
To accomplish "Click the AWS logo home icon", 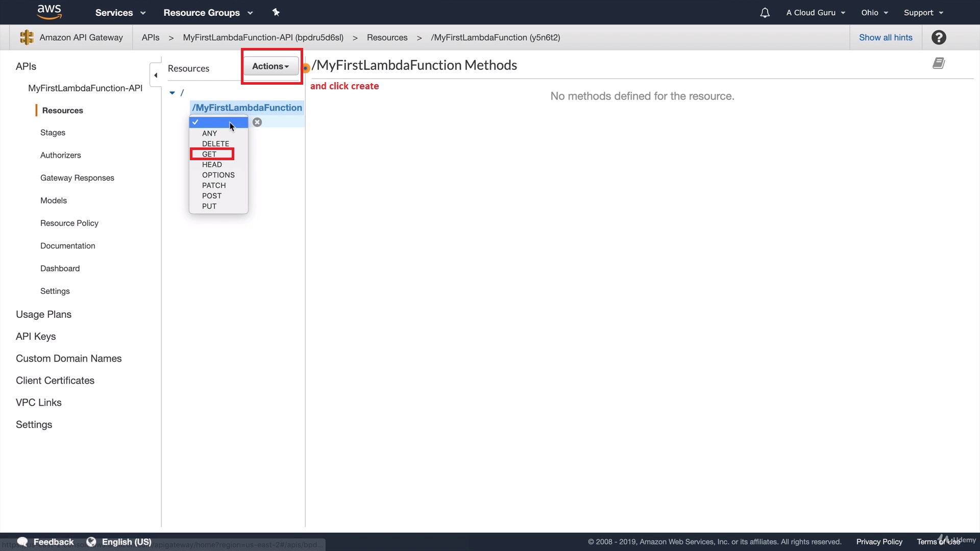I will point(49,12).
